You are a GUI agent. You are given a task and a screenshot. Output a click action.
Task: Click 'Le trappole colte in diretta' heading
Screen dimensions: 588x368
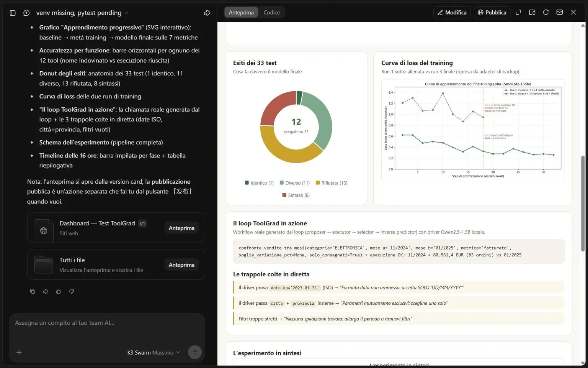(x=271, y=274)
